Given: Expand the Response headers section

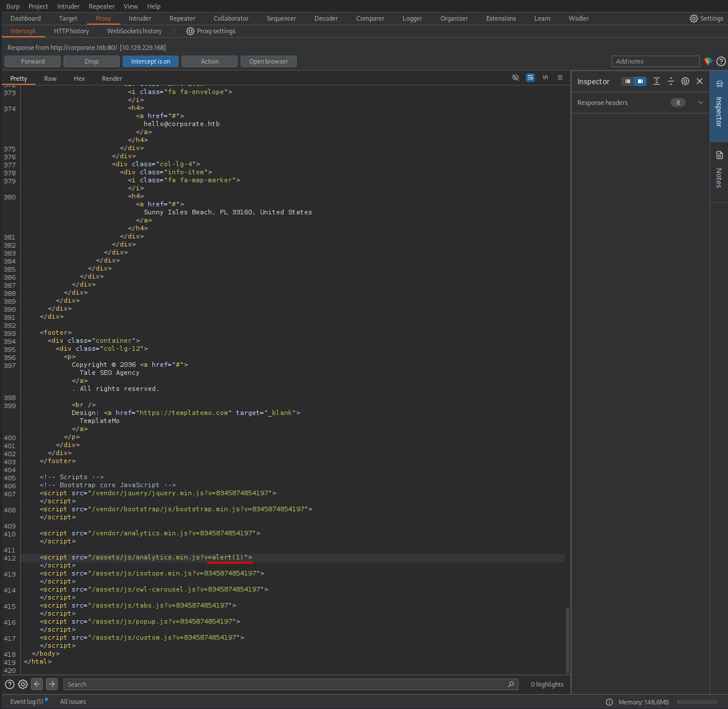Looking at the screenshot, I should [700, 103].
